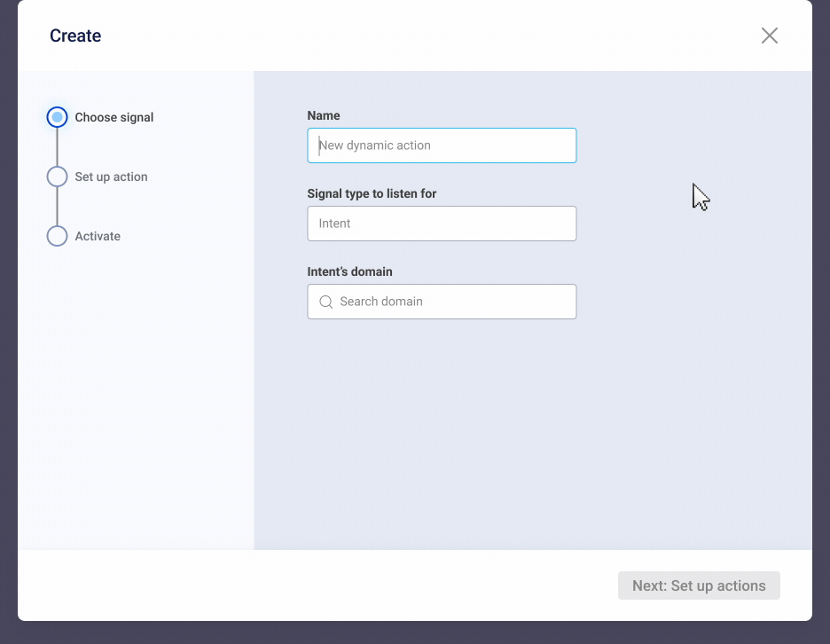Select the Set up action step circle
The height and width of the screenshot is (644, 830).
(57, 177)
